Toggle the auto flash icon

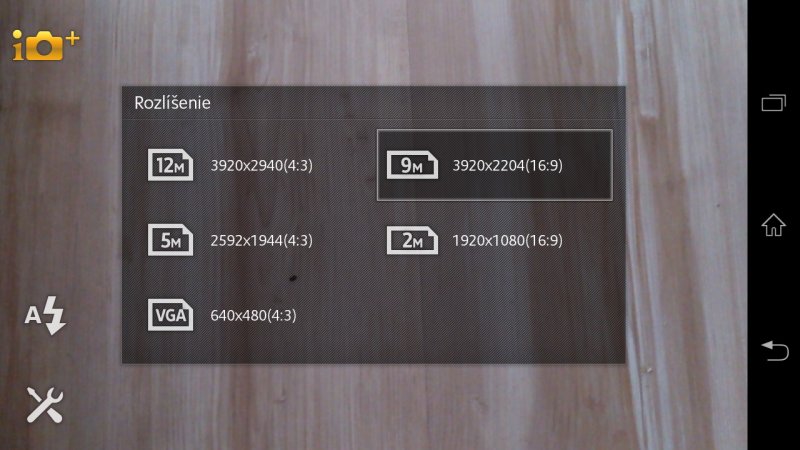coord(45,315)
